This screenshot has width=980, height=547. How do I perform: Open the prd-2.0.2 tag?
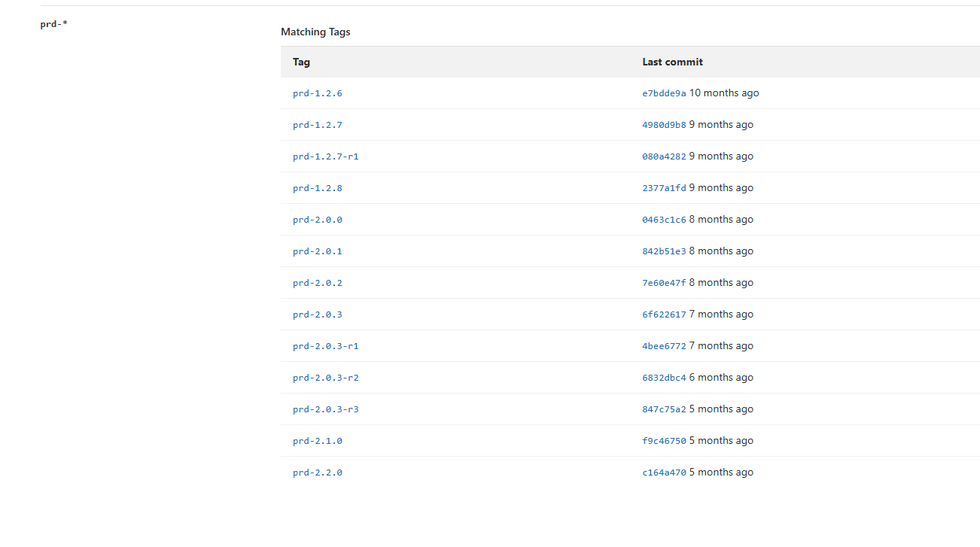(x=317, y=283)
